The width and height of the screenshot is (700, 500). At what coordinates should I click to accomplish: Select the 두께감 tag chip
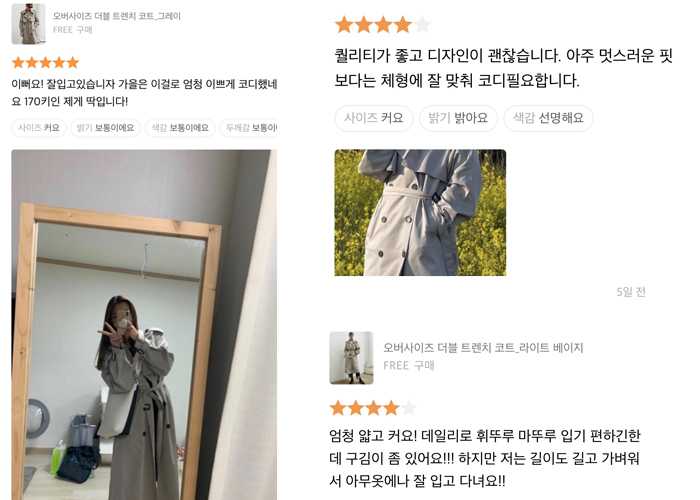pos(249,128)
